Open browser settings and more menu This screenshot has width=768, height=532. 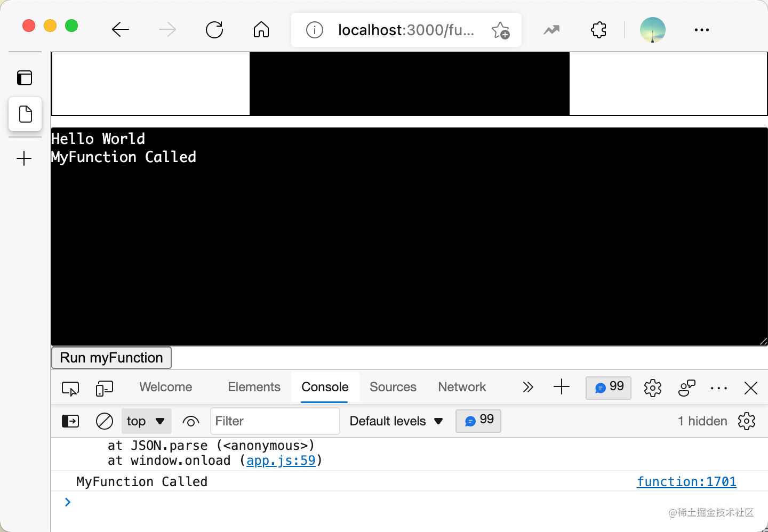coord(702,30)
